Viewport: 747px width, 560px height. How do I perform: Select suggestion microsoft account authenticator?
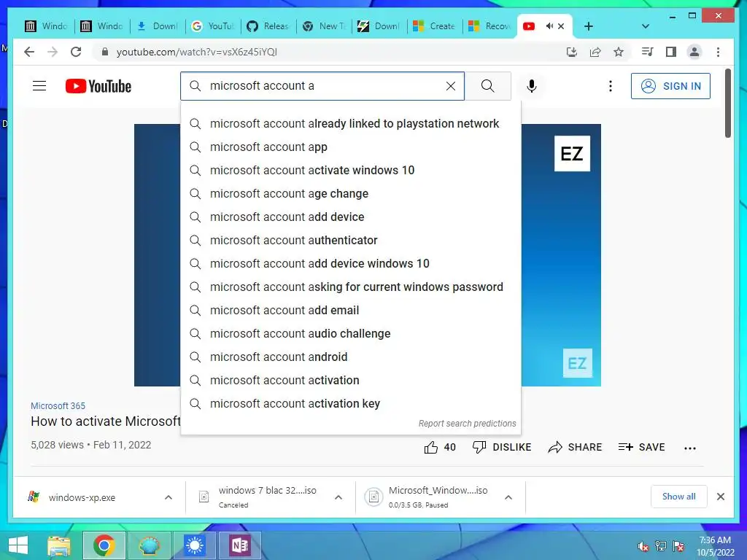pyautogui.click(x=351, y=241)
